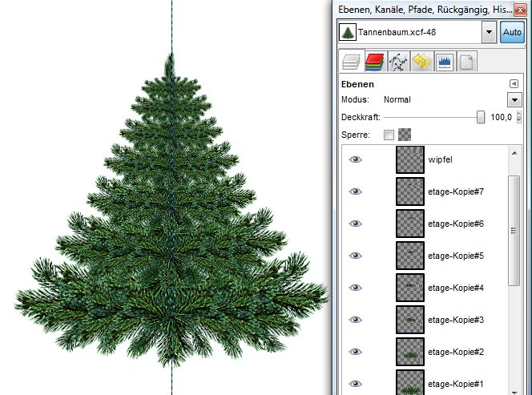
Task: Click the Deckkraft value field 100,0
Action: point(501,118)
